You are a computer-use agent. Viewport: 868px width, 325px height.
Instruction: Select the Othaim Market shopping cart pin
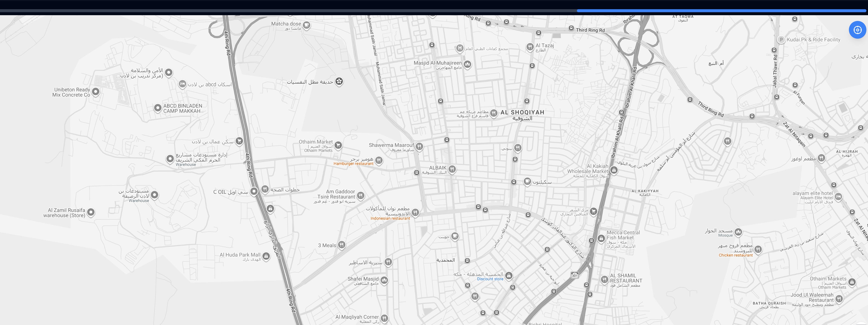coord(338,145)
